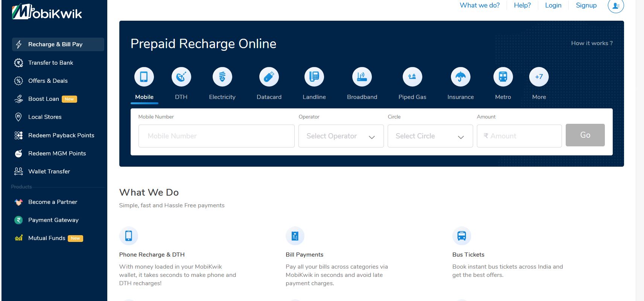Select the Electricity bulb icon
The width and height of the screenshot is (644, 301).
point(222,77)
